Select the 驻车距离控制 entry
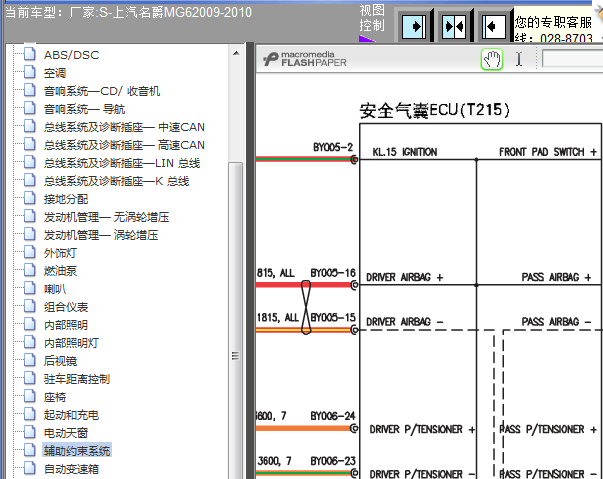The width and height of the screenshot is (603, 479). (x=77, y=379)
